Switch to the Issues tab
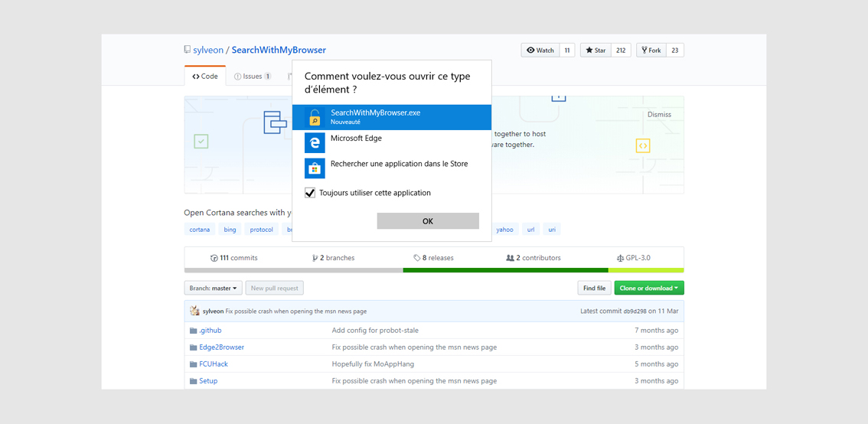Screen dimensions: 868x424 [x=253, y=77]
